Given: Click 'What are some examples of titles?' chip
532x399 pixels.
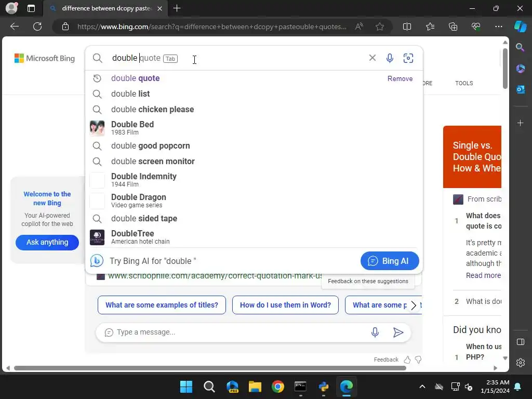Looking at the screenshot, I should (162, 305).
